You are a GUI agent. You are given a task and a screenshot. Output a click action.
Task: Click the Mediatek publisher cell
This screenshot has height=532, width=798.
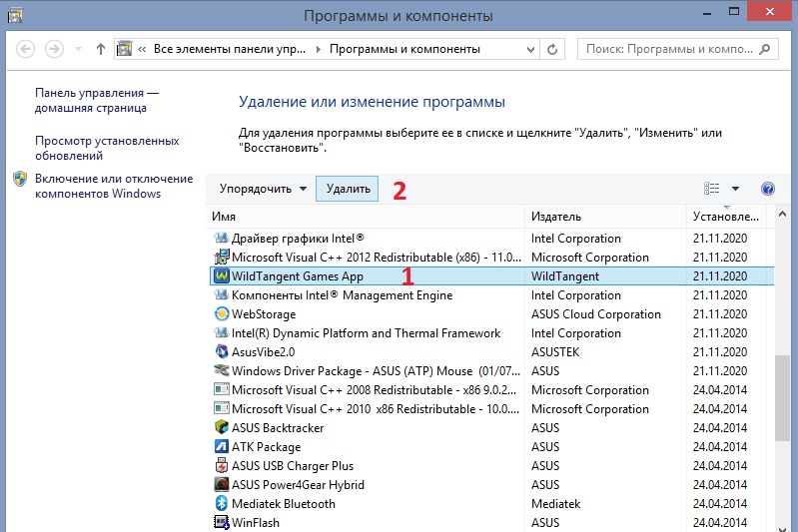coord(555,504)
